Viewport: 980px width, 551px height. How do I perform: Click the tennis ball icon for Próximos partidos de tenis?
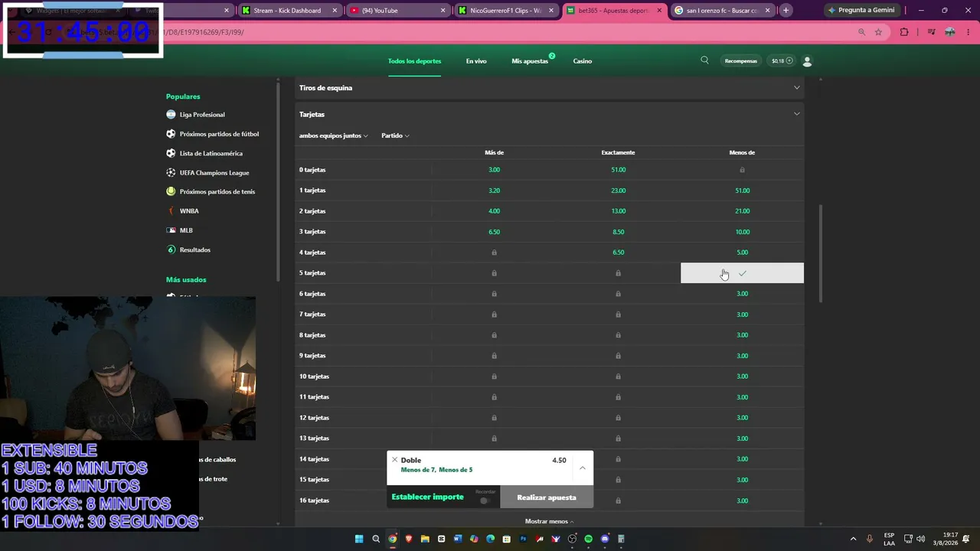click(171, 191)
